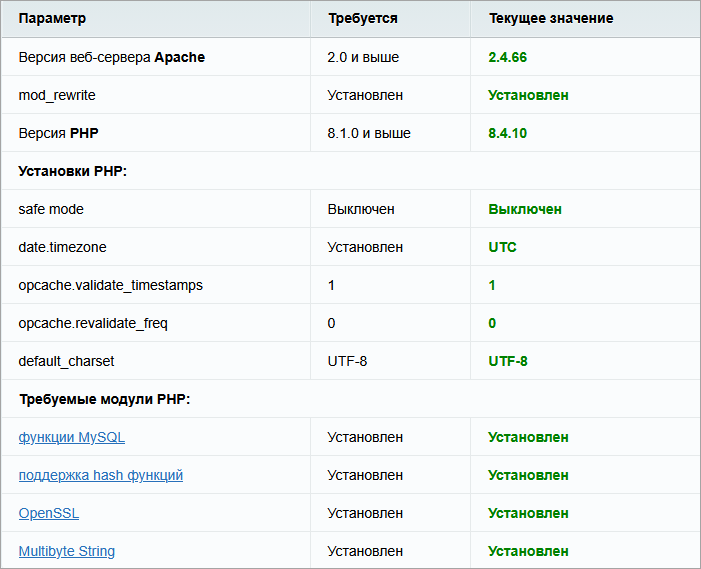Click the "Установки PHP:" section heading
The image size is (701, 569).
[72, 171]
